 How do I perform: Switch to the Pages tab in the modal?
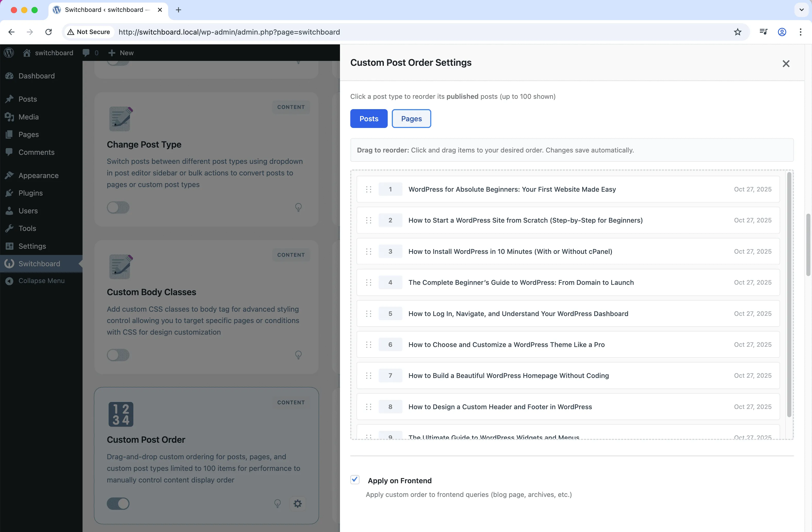(x=411, y=118)
